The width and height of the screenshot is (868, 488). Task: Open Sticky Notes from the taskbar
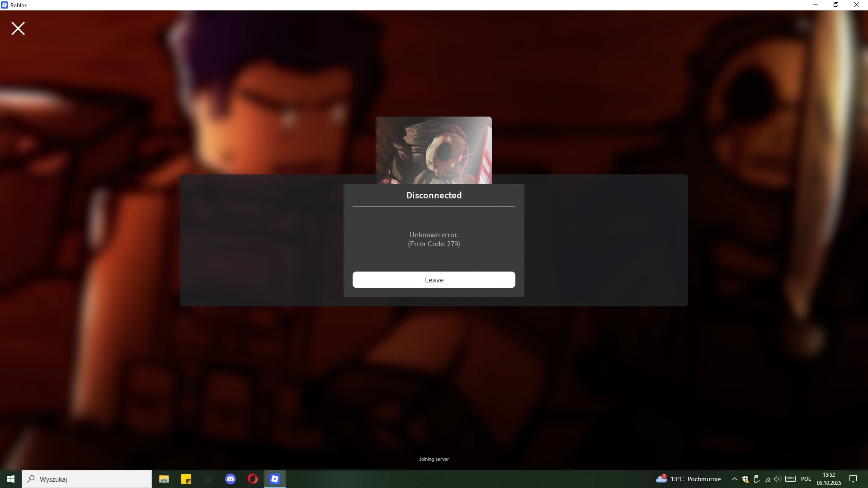pyautogui.click(x=186, y=479)
